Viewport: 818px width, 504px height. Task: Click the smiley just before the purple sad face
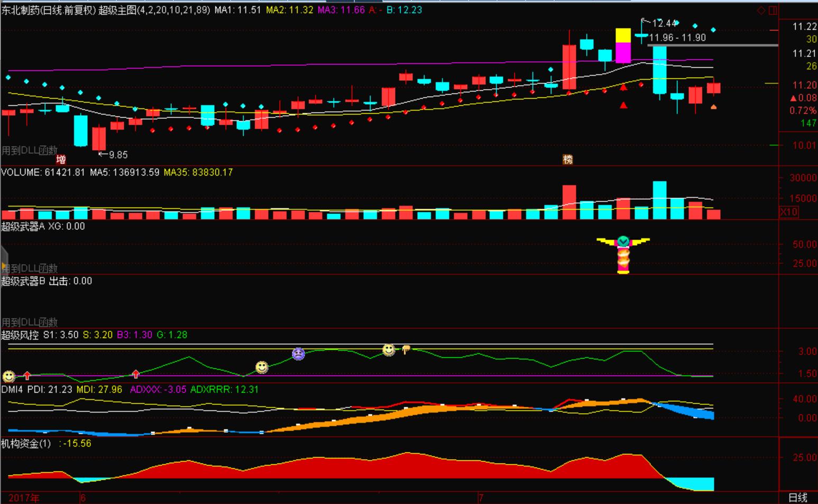(x=262, y=367)
